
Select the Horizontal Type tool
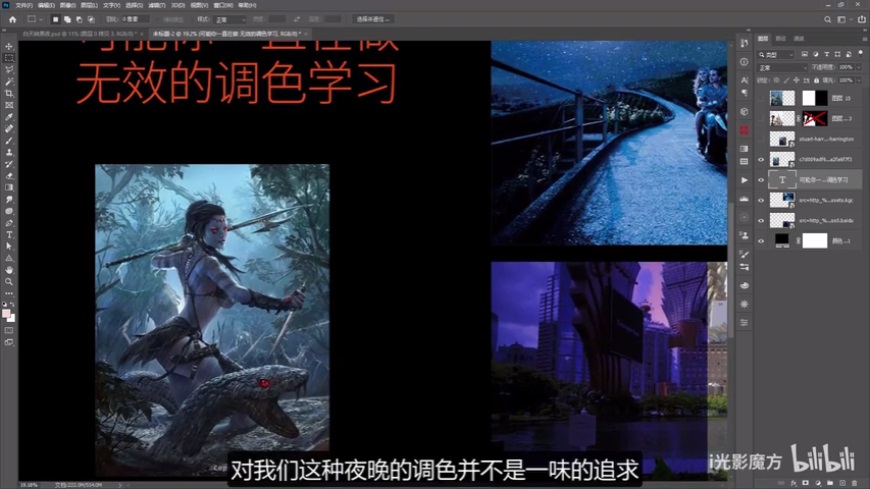[x=9, y=235]
